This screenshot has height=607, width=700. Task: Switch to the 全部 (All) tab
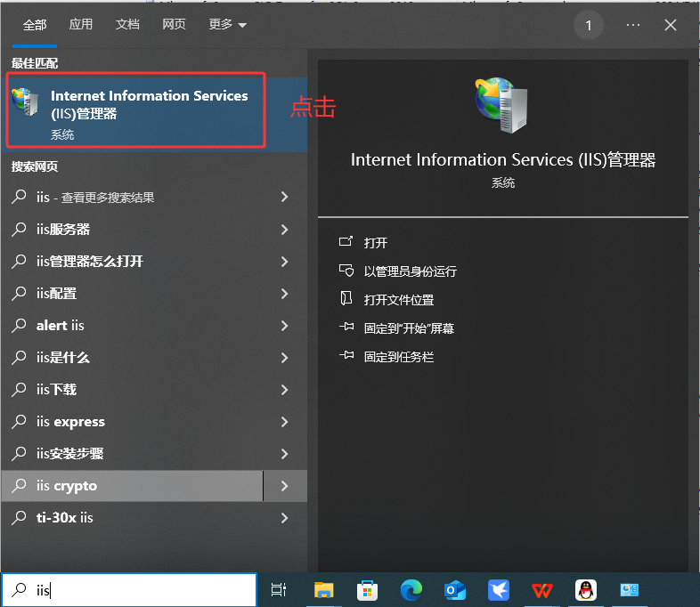(35, 25)
